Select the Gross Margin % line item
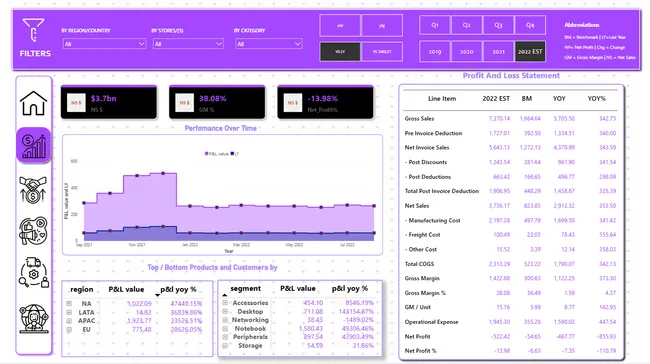Screen dimensions: 650x364 (x=425, y=293)
